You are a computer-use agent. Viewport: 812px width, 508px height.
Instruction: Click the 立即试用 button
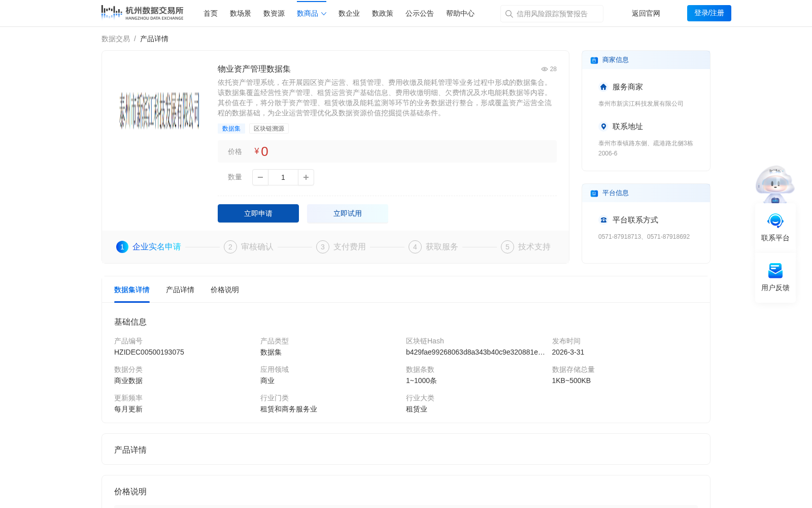(x=348, y=213)
